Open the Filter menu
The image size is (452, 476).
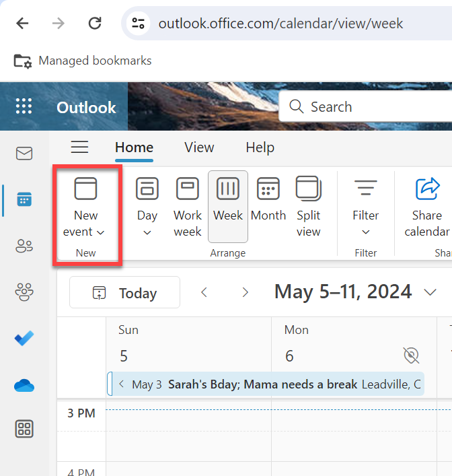(x=365, y=207)
